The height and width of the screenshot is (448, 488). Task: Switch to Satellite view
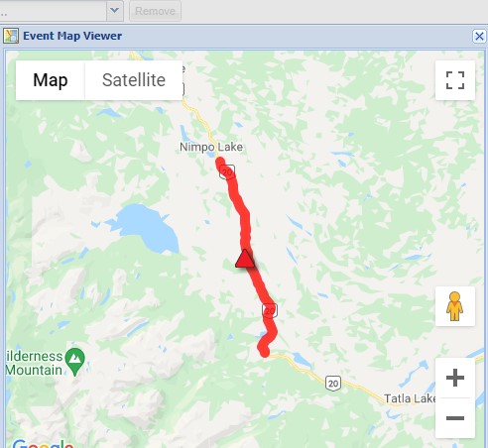pyautogui.click(x=134, y=80)
